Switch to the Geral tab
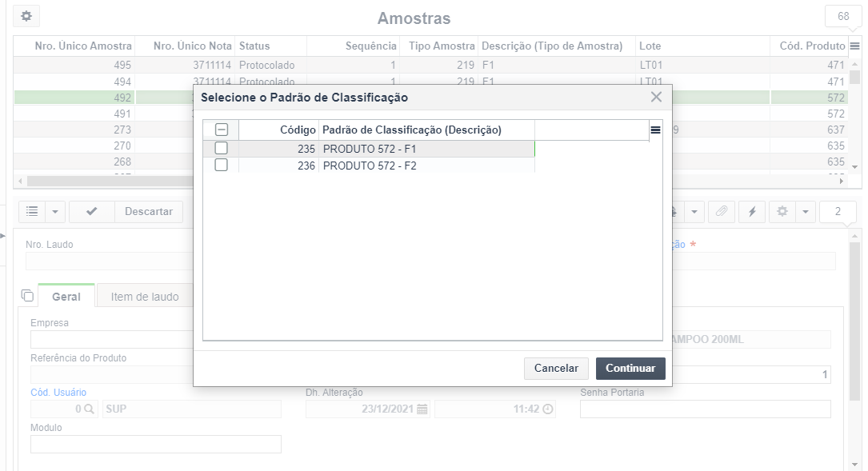Image resolution: width=868 pixels, height=471 pixels. 66,297
